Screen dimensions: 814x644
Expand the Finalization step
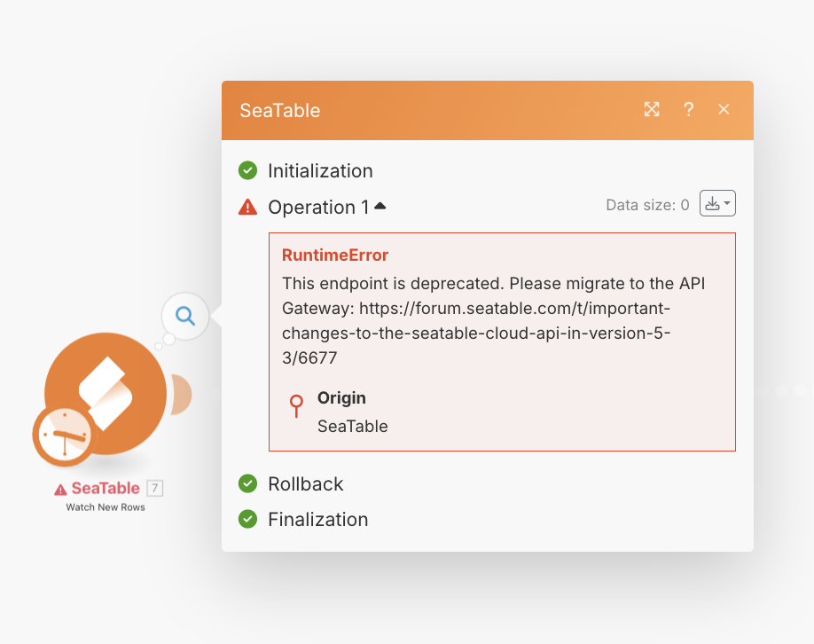point(318,519)
